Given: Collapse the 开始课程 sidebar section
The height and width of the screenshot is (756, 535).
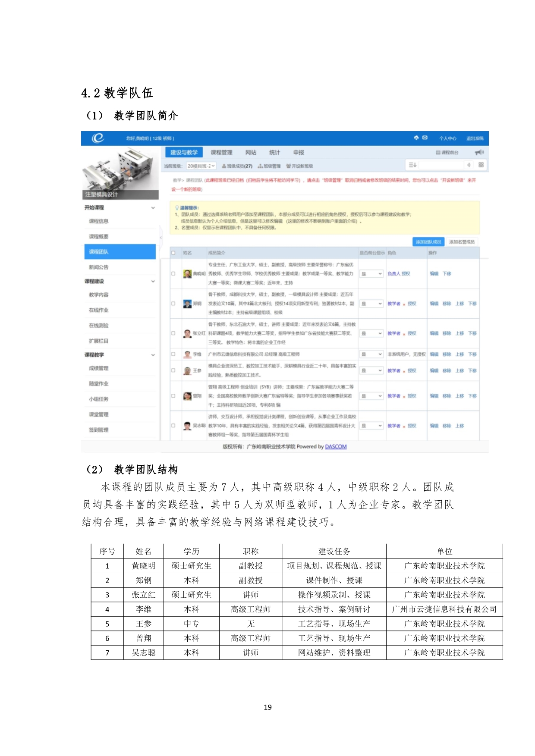Looking at the screenshot, I should [x=153, y=208].
